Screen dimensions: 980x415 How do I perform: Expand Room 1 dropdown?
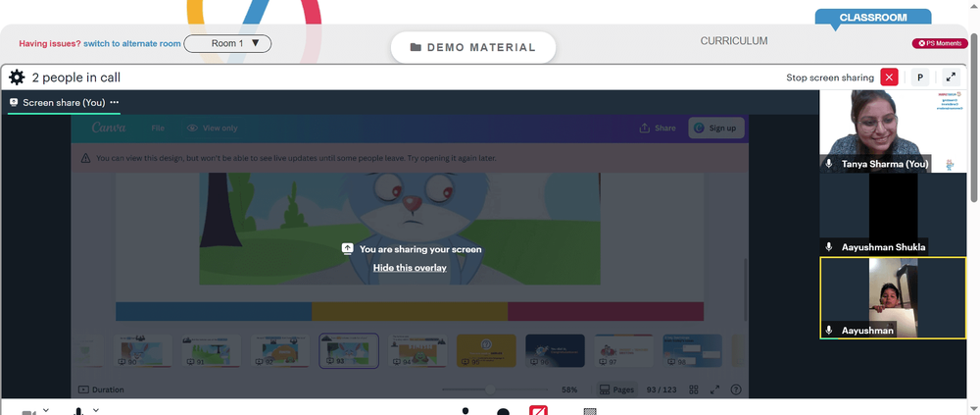(x=227, y=43)
